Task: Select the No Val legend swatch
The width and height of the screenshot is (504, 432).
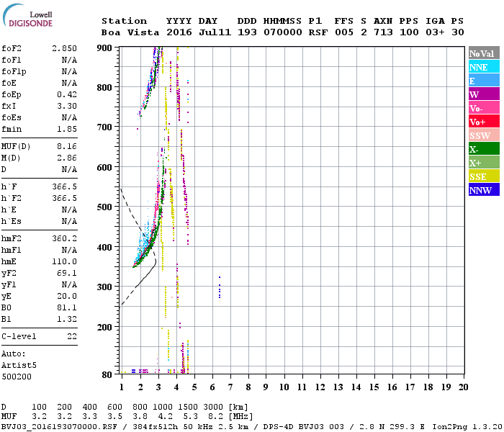Action: [x=484, y=53]
